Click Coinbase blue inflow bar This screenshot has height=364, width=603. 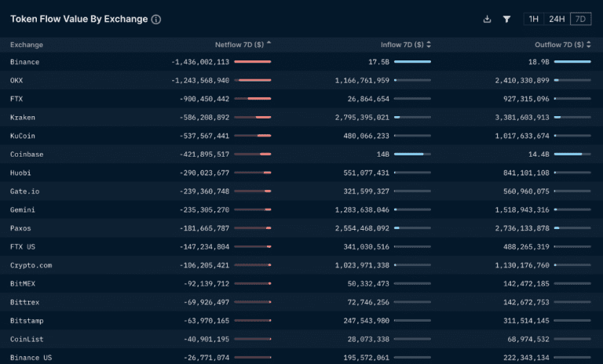[x=409, y=154]
